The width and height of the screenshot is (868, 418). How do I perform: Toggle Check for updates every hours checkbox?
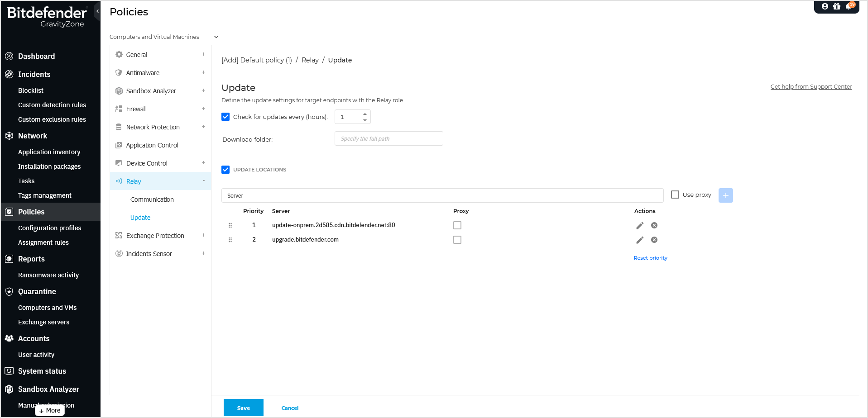click(225, 117)
